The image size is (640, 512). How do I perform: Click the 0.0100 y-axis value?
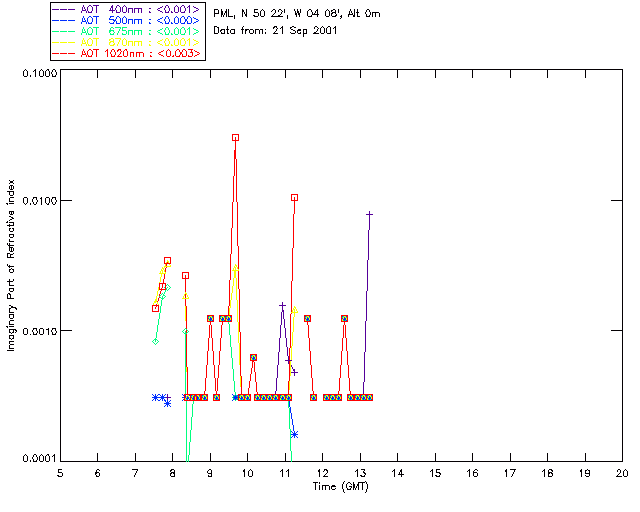[x=40, y=201]
